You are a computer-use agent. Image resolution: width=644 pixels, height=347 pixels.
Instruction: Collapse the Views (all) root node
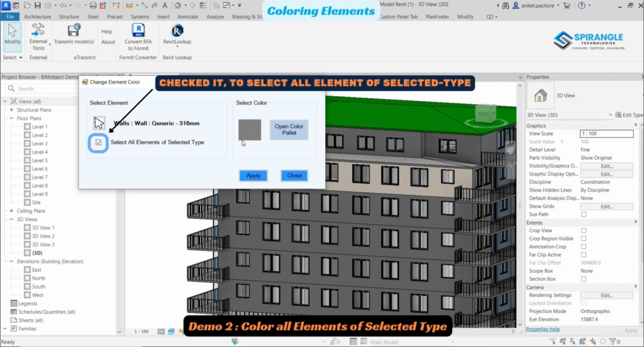tap(5, 101)
